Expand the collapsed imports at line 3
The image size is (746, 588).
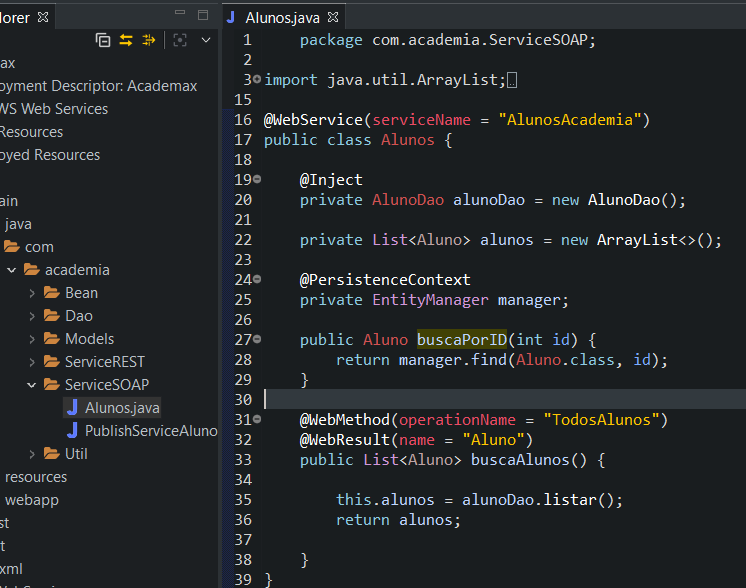pos(257,79)
